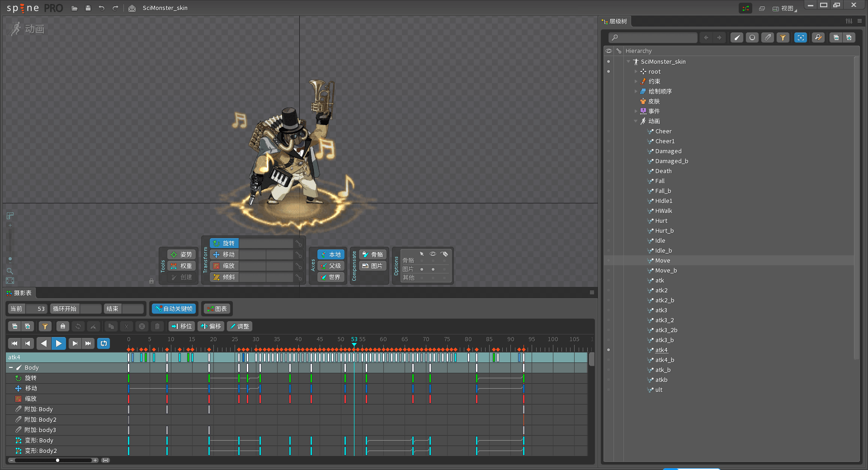
Task: Toggle 自动关键帧 auto key
Action: [174, 309]
